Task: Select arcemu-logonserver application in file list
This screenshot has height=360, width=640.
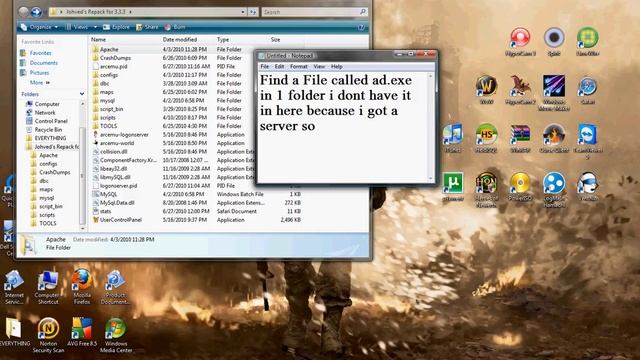Action: tap(120, 135)
